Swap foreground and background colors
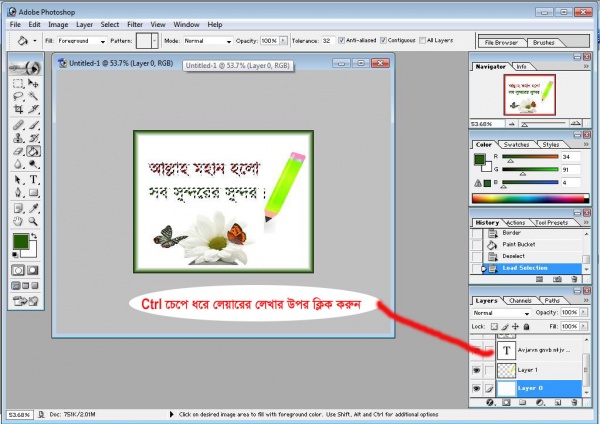This screenshot has width=600, height=424. click(x=34, y=236)
